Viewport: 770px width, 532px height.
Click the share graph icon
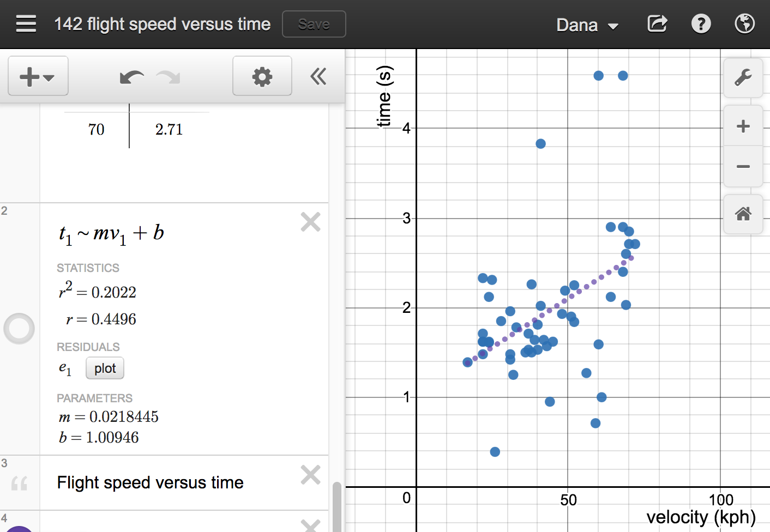coord(657,24)
